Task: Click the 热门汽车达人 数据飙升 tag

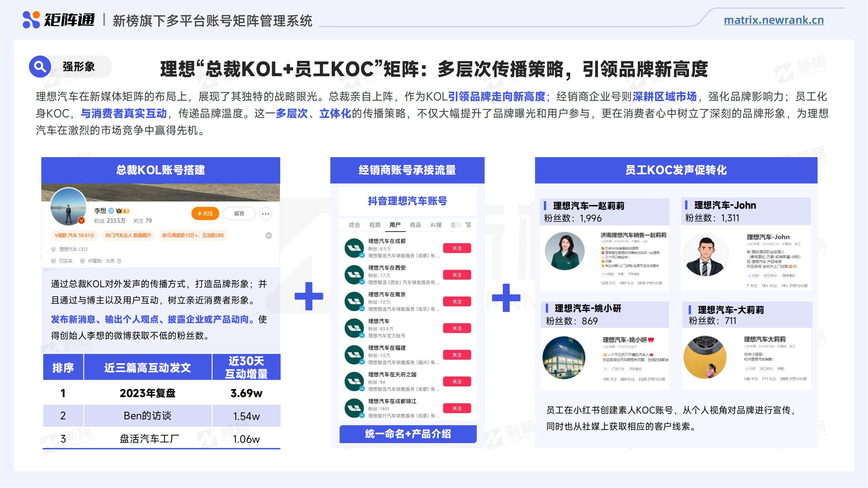Action: (128, 236)
